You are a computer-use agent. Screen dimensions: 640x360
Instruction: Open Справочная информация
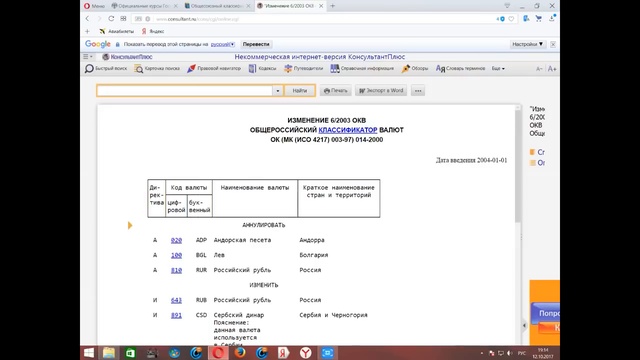(x=362, y=69)
